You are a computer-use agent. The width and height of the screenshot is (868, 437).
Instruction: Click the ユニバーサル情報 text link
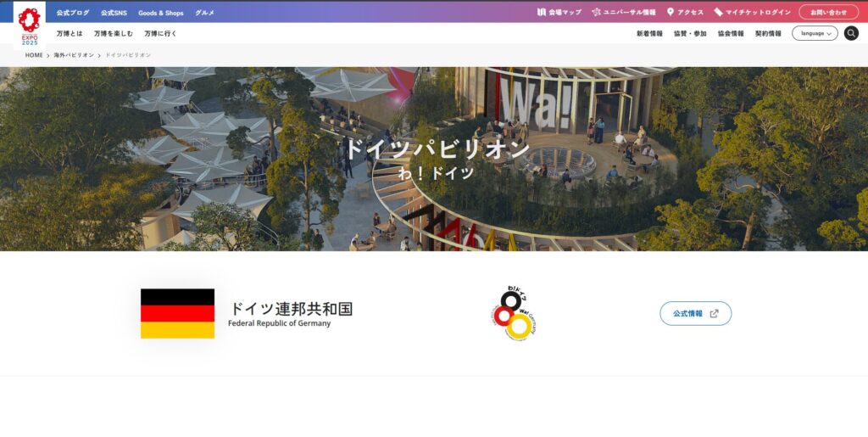630,12
